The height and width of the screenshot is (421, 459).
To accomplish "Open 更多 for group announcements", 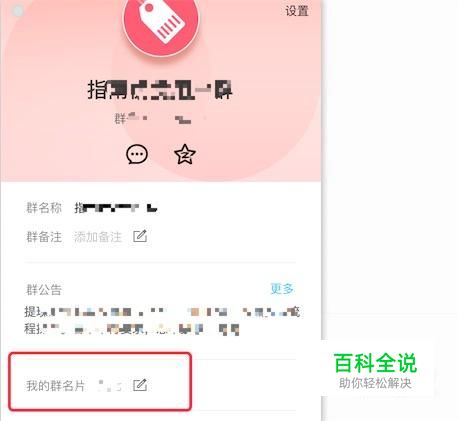I will (282, 289).
